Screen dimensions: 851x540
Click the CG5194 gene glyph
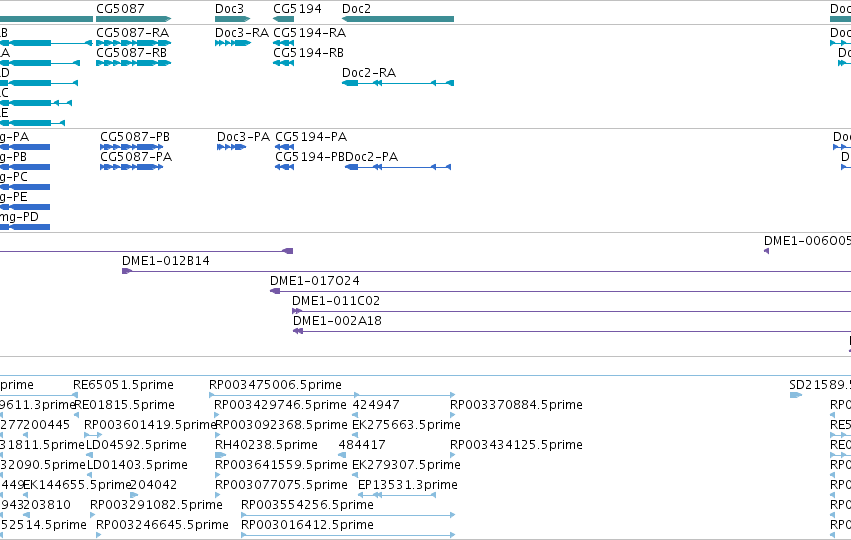tap(283, 19)
